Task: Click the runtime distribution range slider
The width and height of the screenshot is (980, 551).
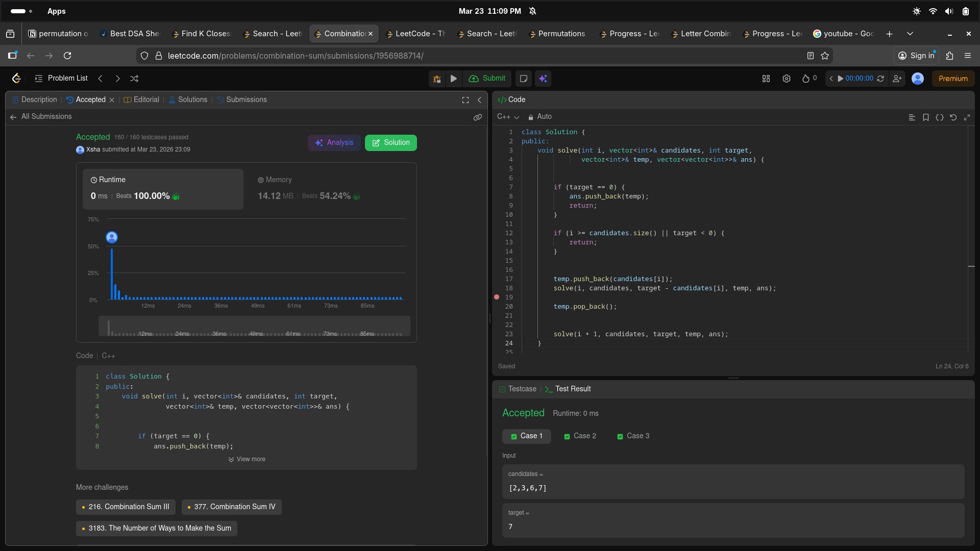Action: (254, 326)
